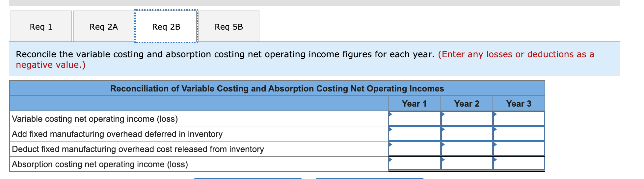This screenshot has width=644, height=179.
Task: Click 'Add fixed manufacturing overhead deferred in inventory' label
Action: 117,134
